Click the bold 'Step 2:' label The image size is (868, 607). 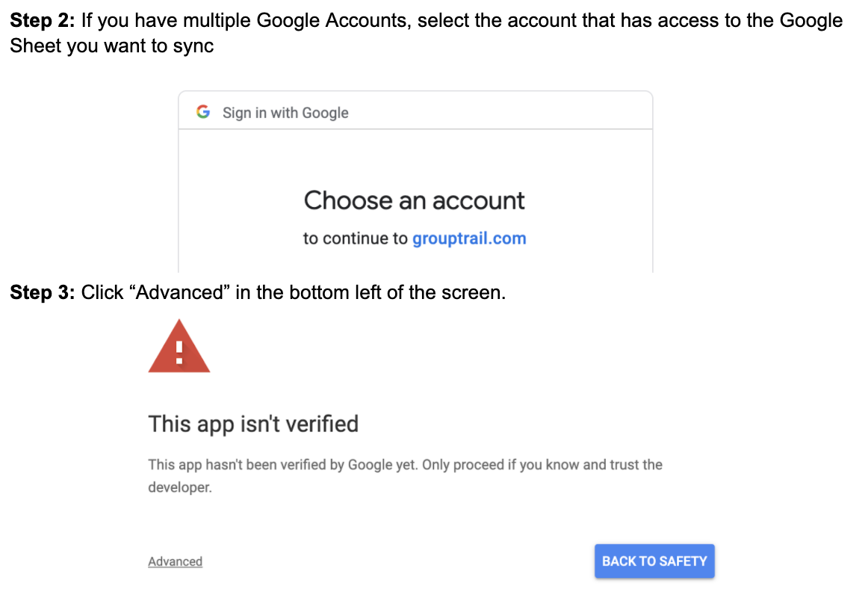pyautogui.click(x=43, y=21)
